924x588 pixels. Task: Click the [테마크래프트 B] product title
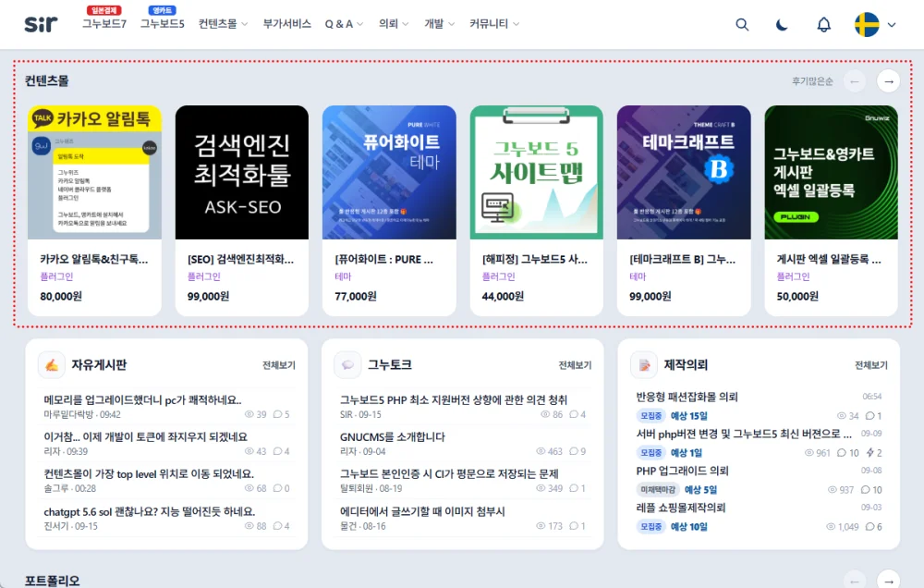pos(683,259)
